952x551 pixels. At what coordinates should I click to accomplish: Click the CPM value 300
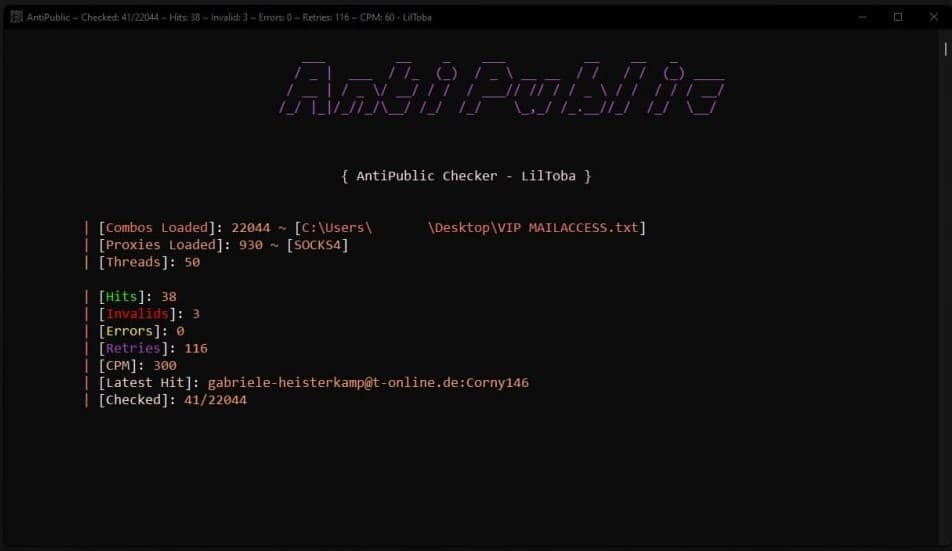click(x=165, y=365)
